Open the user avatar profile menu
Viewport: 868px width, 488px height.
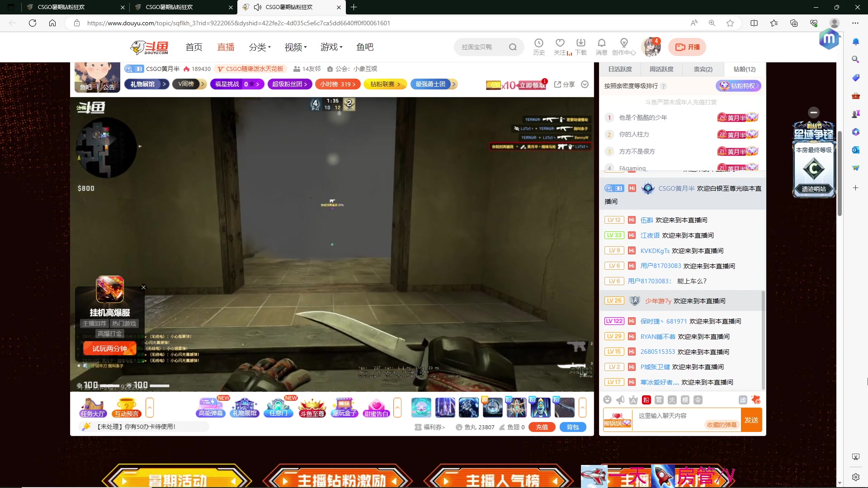point(651,47)
